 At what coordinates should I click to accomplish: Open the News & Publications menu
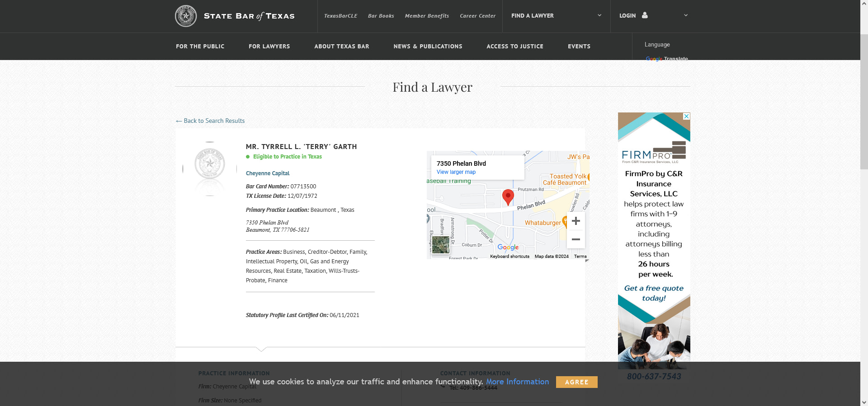428,47
